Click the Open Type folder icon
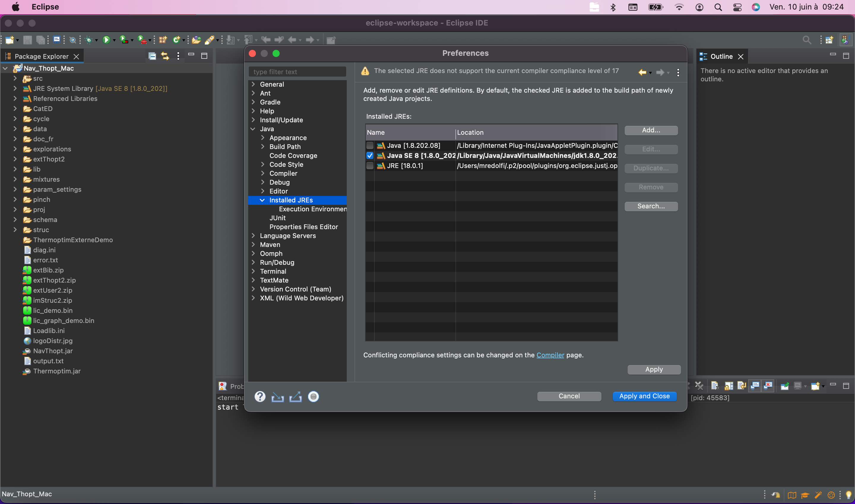Viewport: 855px width, 504px height. point(196,40)
